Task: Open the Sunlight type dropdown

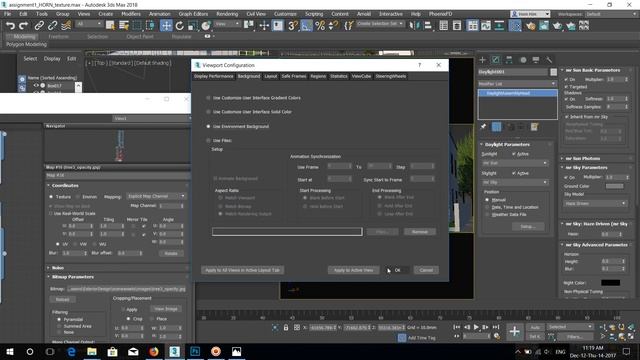Action: point(515,163)
